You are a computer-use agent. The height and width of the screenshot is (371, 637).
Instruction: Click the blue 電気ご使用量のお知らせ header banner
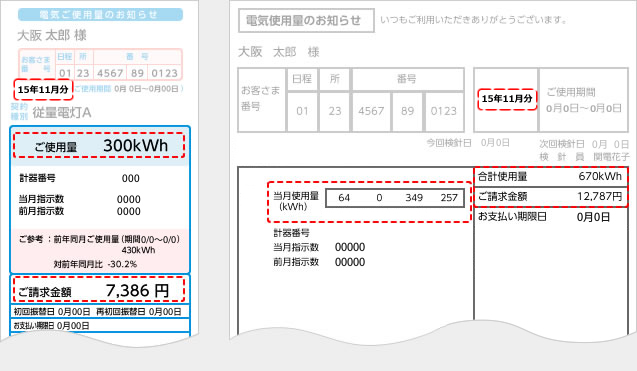[x=100, y=15]
